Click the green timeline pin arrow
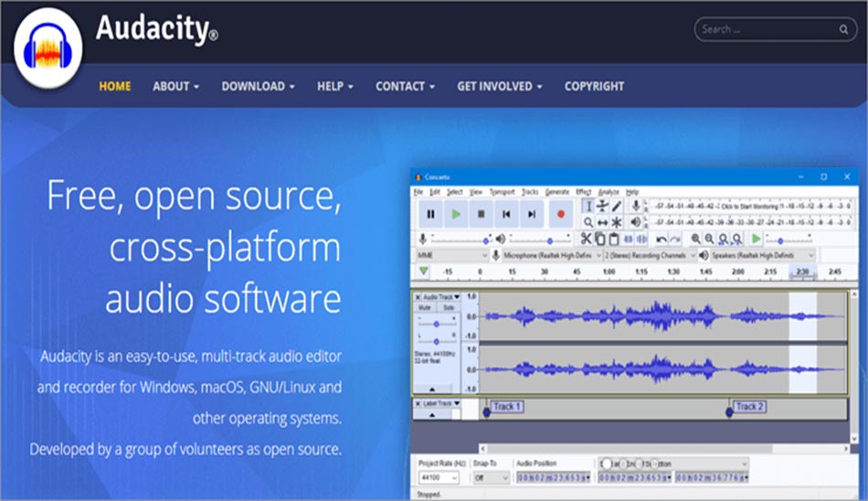 [x=423, y=271]
